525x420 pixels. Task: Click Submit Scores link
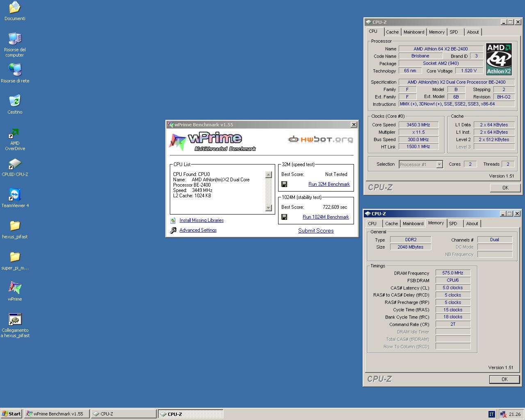[x=316, y=231]
